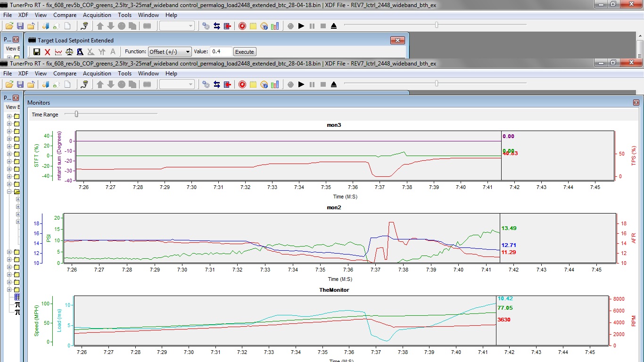Click the red arrow table icon in front toolbar
Viewport: 644px width, 362px height.
(227, 84)
